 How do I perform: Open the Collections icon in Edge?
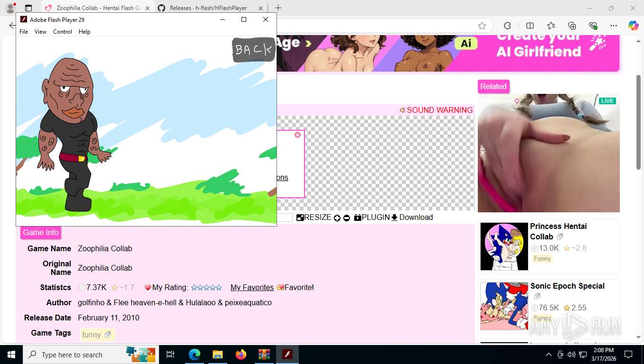pos(572,26)
